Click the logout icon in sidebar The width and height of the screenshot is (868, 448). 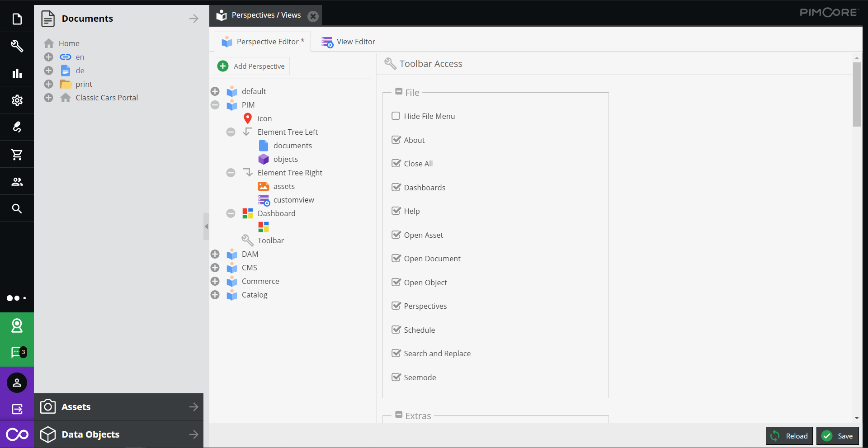[17, 409]
